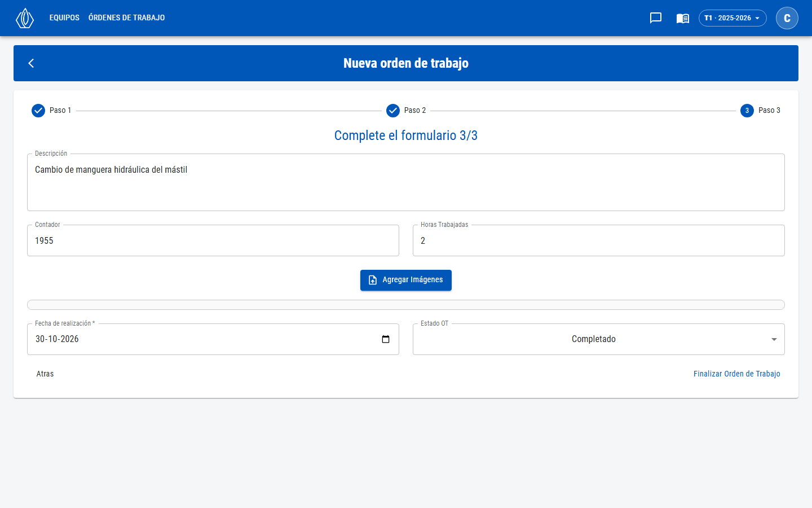This screenshot has width=812, height=508.
Task: Open user avatar C menu
Action: coord(787,18)
